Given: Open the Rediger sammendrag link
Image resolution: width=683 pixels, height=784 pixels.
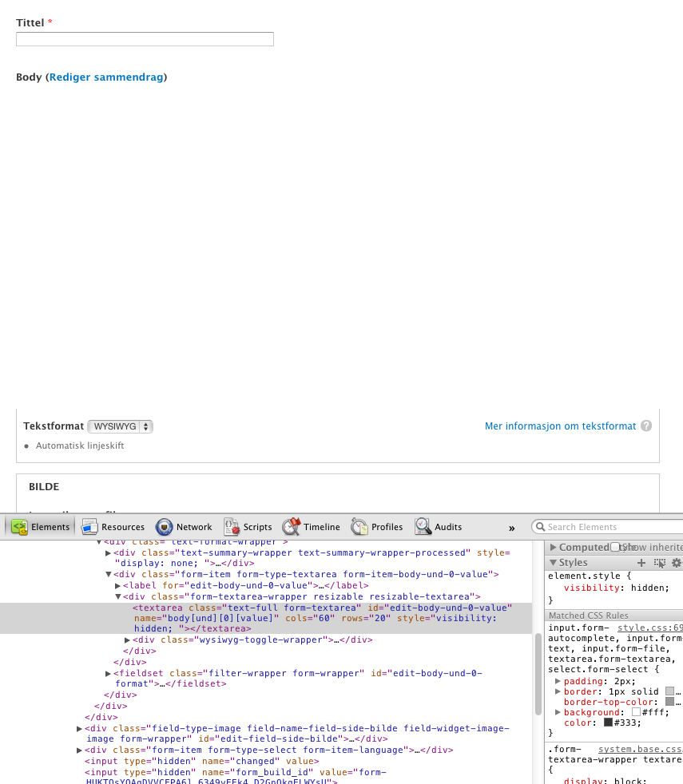Looking at the screenshot, I should point(106,77).
